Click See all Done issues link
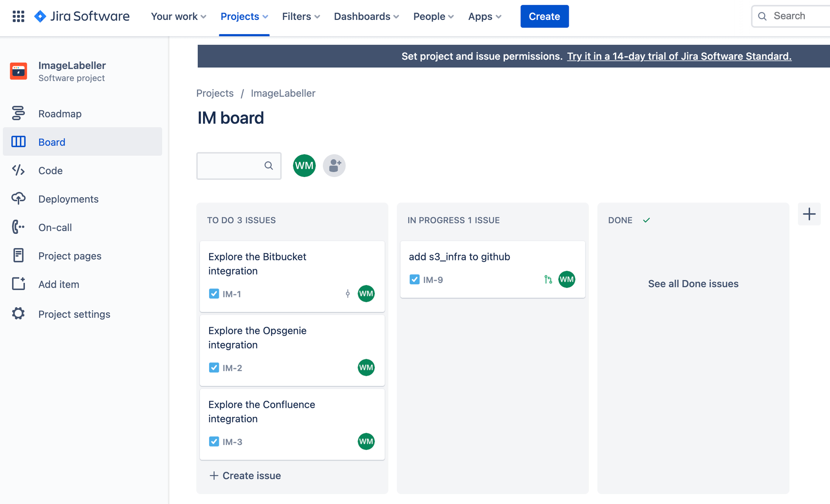Image resolution: width=830 pixels, height=504 pixels. 694,284
